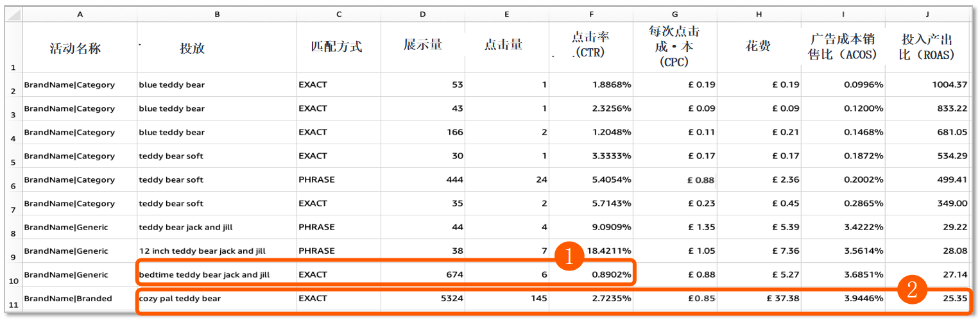Select the ROAS value 1004.37
The width and height of the screenshot is (980, 325).
(948, 85)
